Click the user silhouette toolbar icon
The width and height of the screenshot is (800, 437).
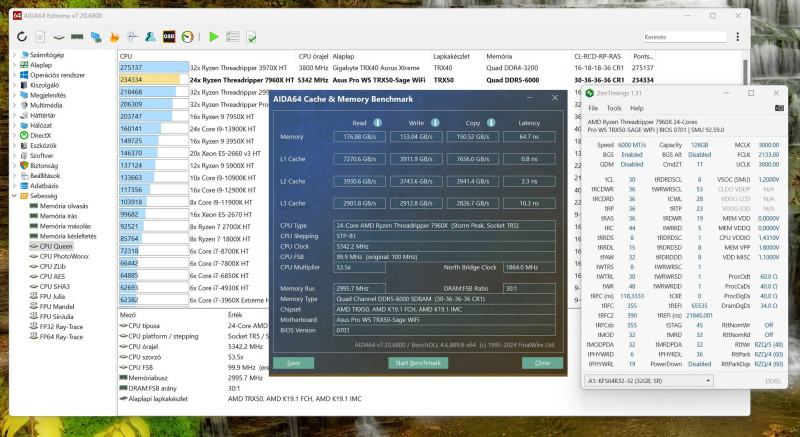151,37
